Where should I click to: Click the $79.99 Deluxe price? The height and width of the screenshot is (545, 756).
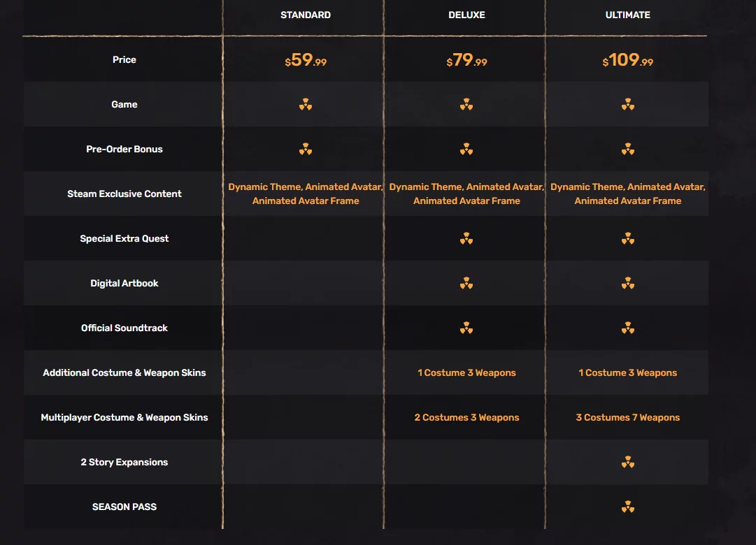pyautogui.click(x=466, y=60)
